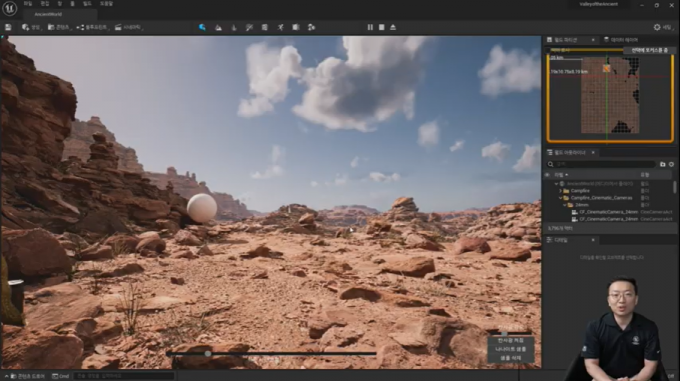Toggle the eye visibility column header in the outliner

[547, 175]
